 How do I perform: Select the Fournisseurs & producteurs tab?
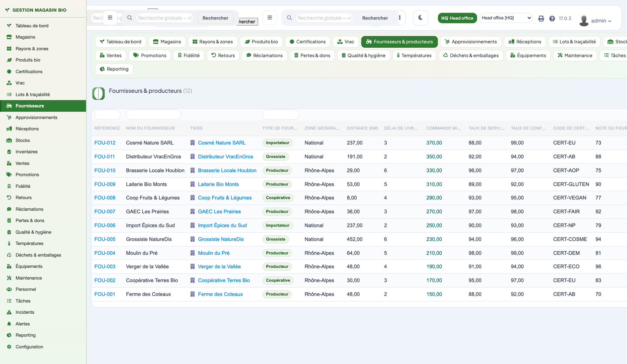click(x=399, y=42)
